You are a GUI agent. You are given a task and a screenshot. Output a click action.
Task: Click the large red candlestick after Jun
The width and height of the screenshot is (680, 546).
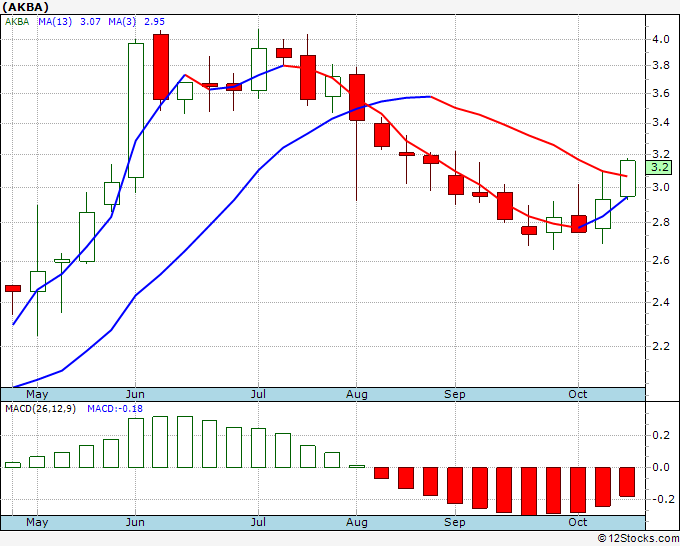(161, 67)
